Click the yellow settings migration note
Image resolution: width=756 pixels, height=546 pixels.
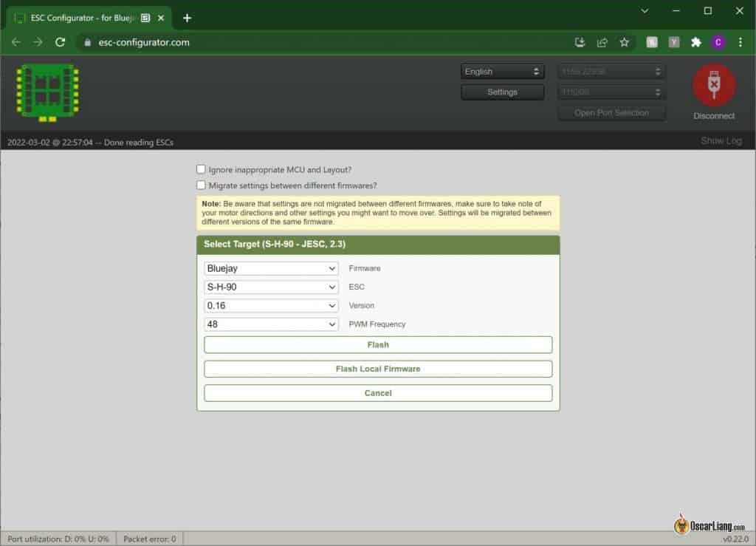pos(378,213)
